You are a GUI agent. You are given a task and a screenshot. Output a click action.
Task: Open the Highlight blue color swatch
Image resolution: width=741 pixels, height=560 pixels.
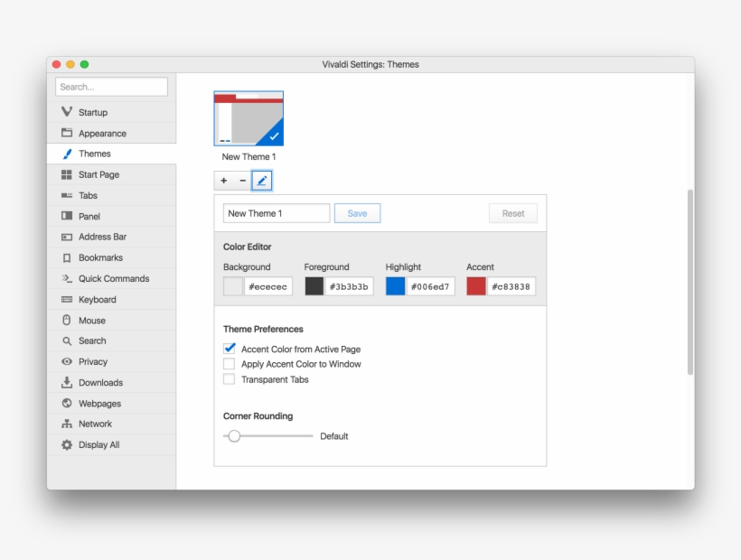396,286
